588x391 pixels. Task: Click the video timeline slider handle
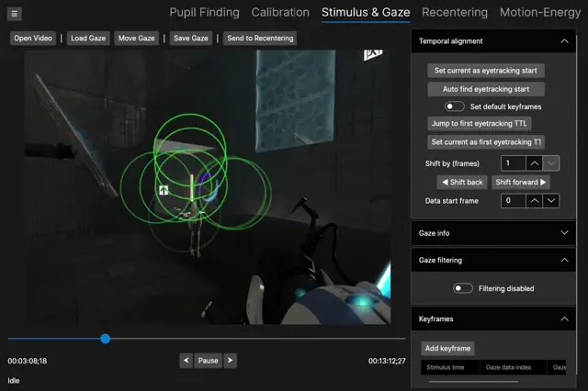[106, 339]
